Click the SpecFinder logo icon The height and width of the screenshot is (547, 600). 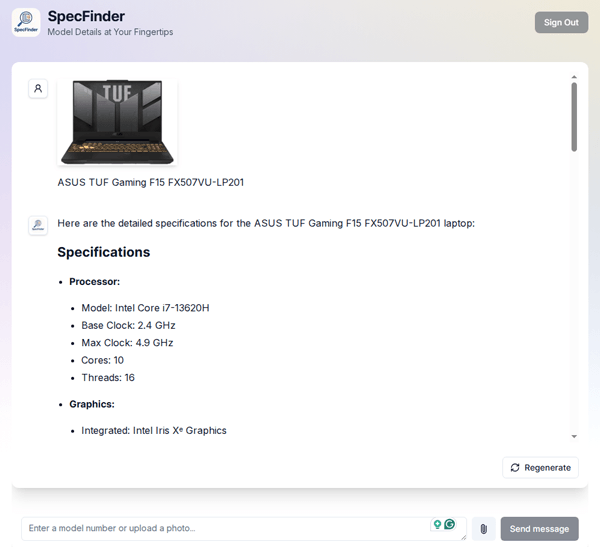point(26,23)
